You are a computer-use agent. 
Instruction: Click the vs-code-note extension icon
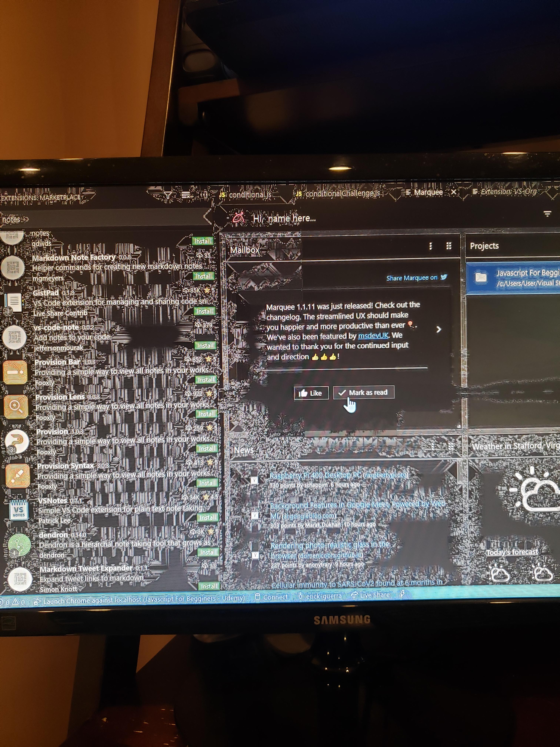(x=14, y=337)
